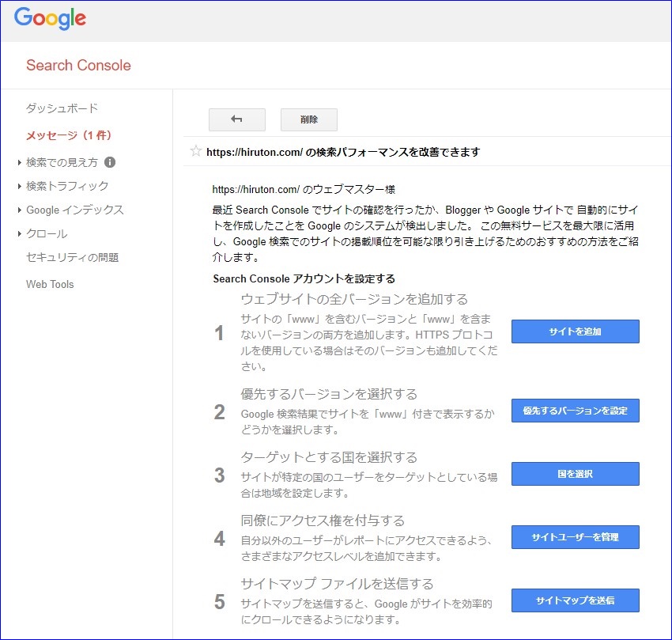
Task: Click heading 優先するバージョンを選択する
Action: pyautogui.click(x=329, y=394)
